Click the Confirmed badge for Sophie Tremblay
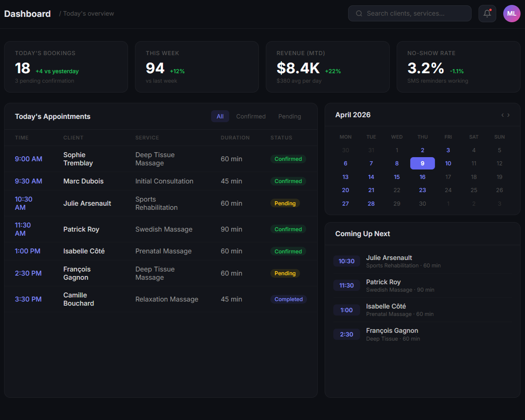 288,159
